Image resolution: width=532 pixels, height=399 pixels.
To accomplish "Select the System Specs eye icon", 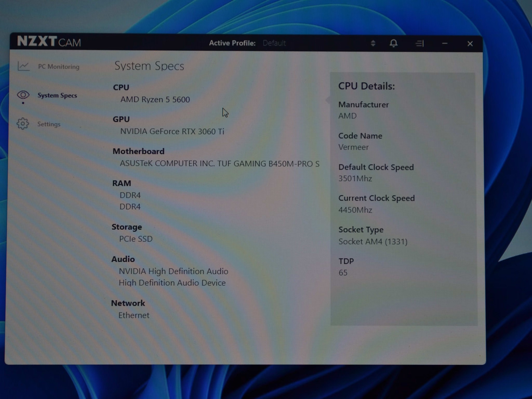I will pos(23,95).
